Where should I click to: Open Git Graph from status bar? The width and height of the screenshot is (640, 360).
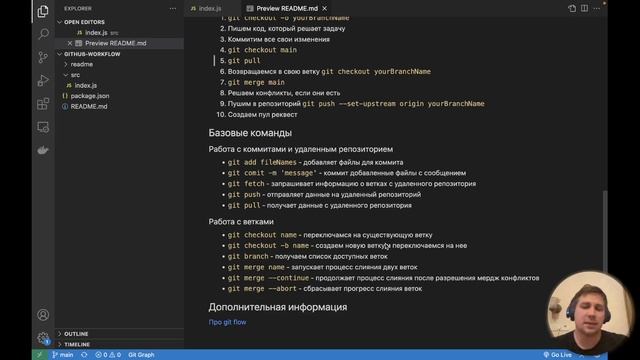141,355
